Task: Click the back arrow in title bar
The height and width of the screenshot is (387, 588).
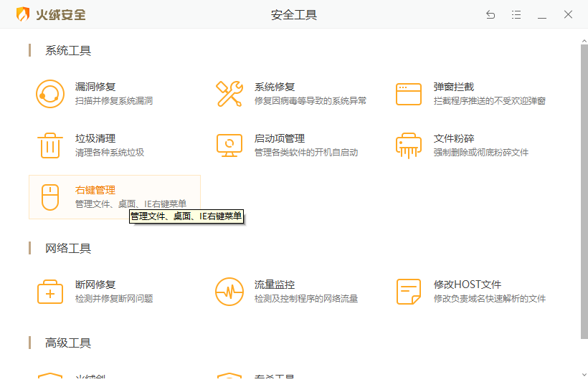Action: (x=490, y=14)
